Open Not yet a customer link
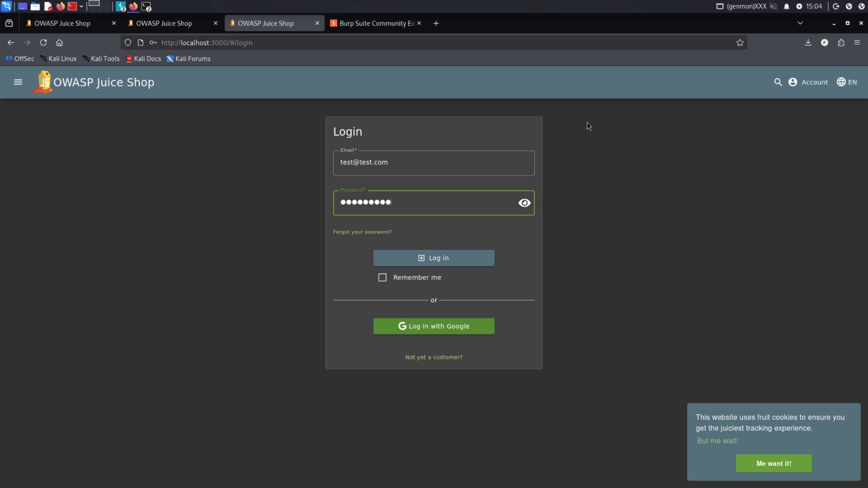Viewport: 868px width, 488px height. tap(434, 357)
